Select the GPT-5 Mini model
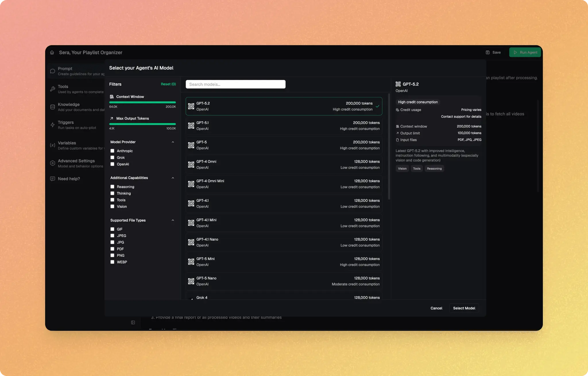Screen dimensions: 588x376 [284, 262]
